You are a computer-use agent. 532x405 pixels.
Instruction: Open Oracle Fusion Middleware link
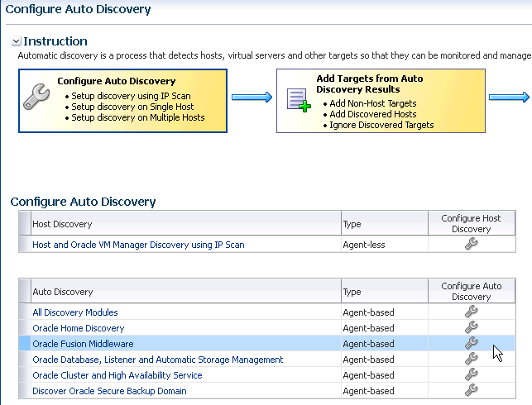coord(83,344)
